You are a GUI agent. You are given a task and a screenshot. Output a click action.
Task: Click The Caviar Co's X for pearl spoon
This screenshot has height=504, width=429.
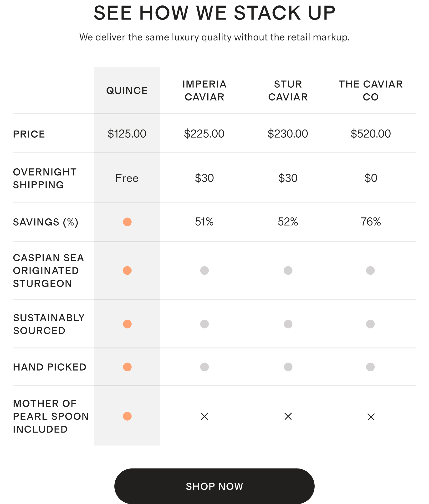pos(371,417)
